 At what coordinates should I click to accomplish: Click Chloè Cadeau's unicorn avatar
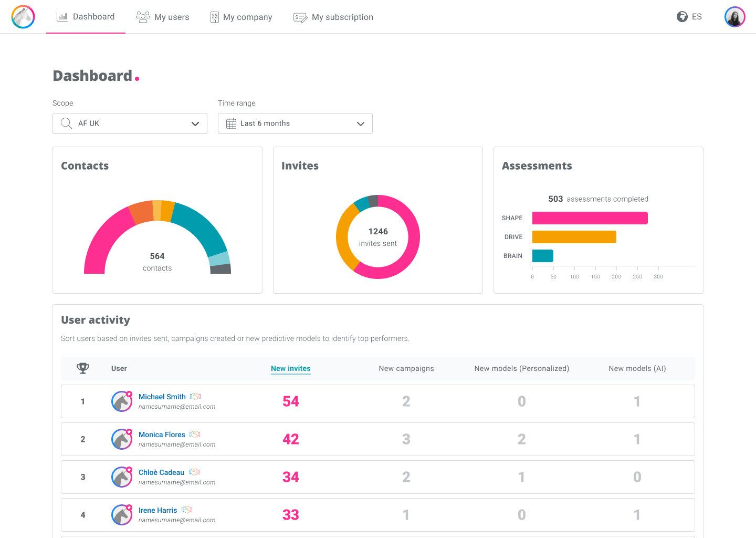(x=122, y=477)
